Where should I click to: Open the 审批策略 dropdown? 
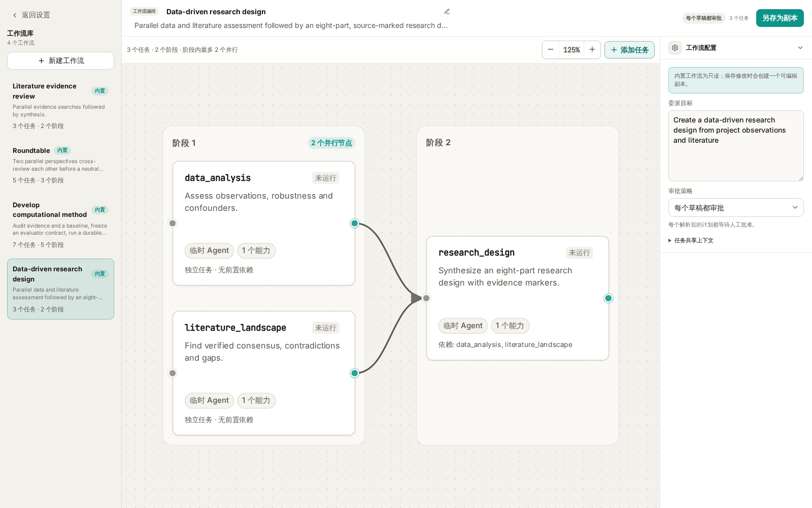736,208
